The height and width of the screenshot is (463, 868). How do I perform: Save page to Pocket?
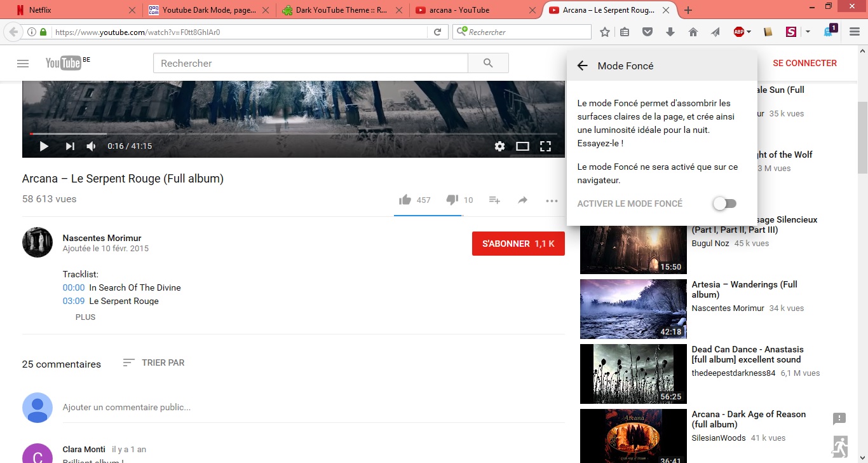648,32
